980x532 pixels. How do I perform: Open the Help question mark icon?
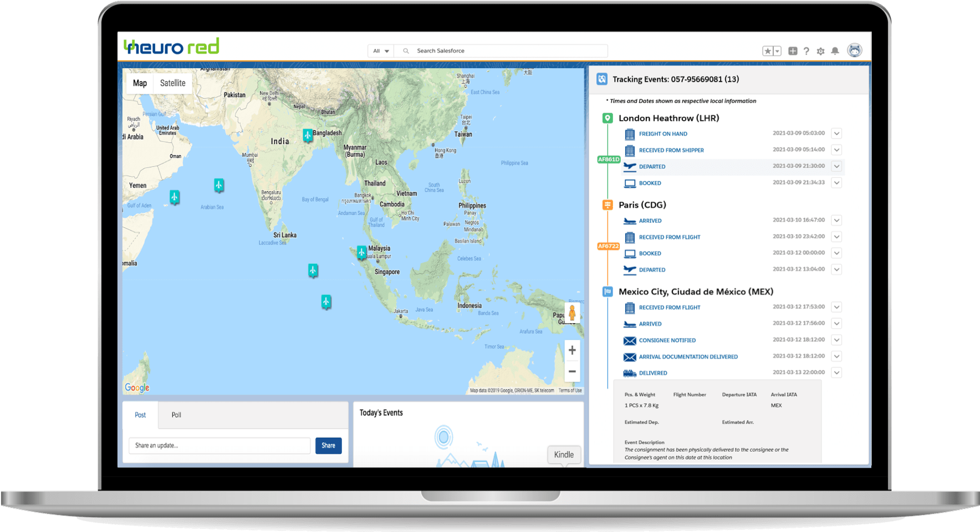point(807,51)
